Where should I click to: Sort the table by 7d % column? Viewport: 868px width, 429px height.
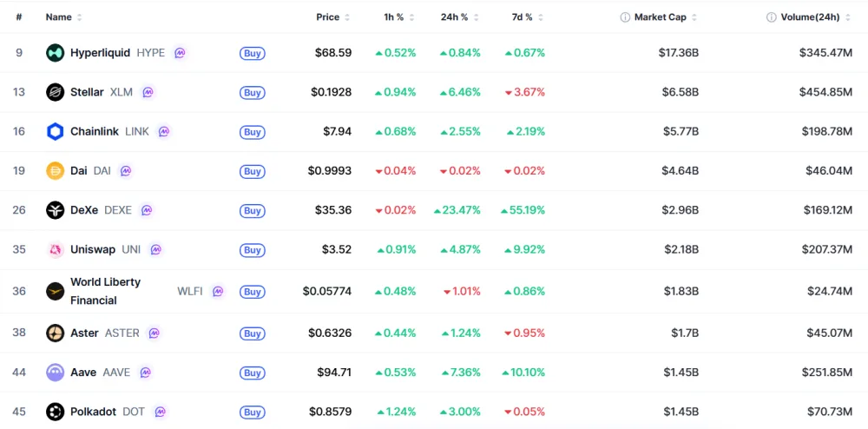[x=528, y=17]
